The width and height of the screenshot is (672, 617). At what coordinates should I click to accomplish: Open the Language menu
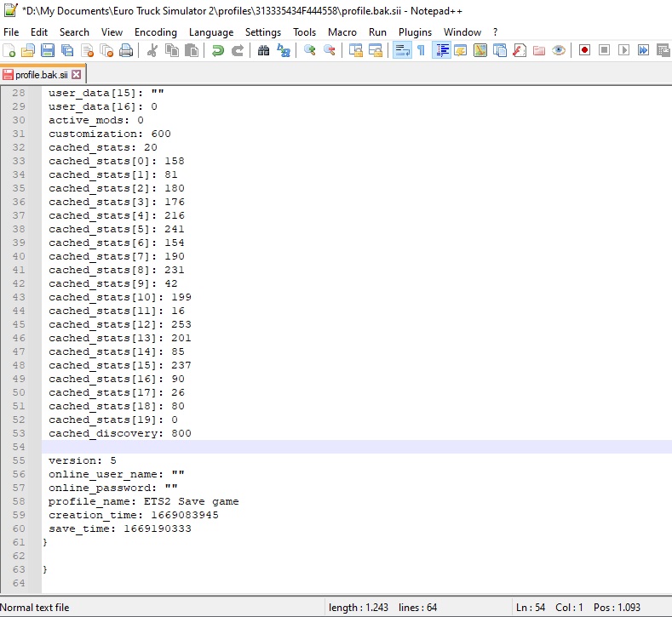coord(211,32)
